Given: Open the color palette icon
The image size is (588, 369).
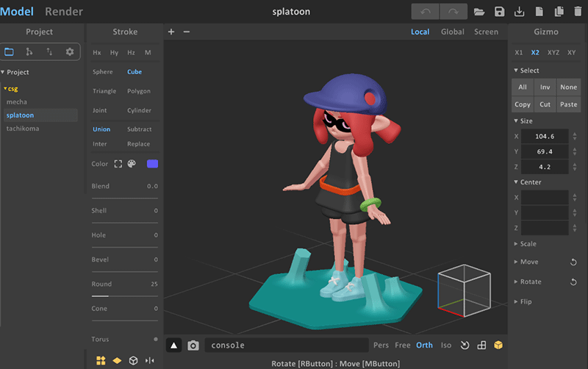Looking at the screenshot, I should 132,164.
